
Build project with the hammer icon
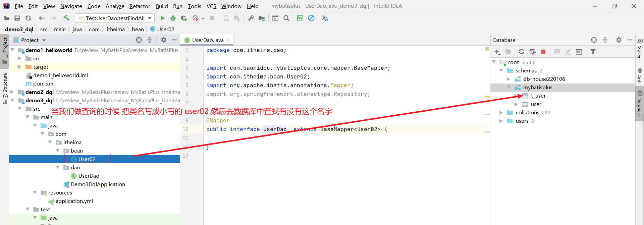[66, 18]
